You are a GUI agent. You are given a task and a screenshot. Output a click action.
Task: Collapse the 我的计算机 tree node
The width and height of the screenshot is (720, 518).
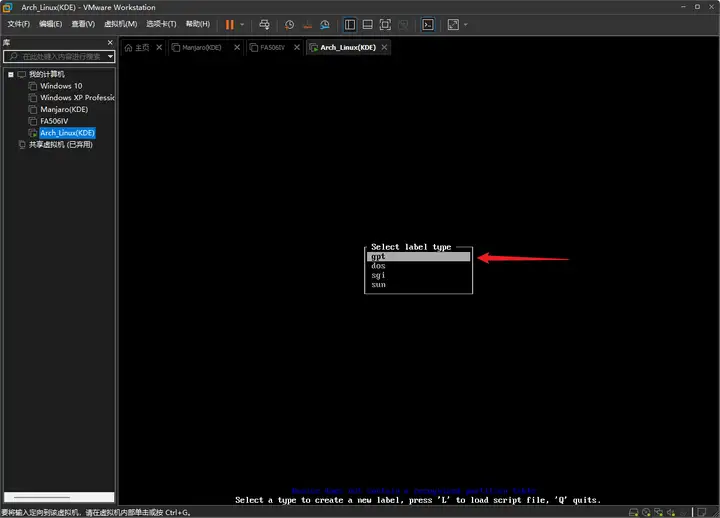[10, 74]
